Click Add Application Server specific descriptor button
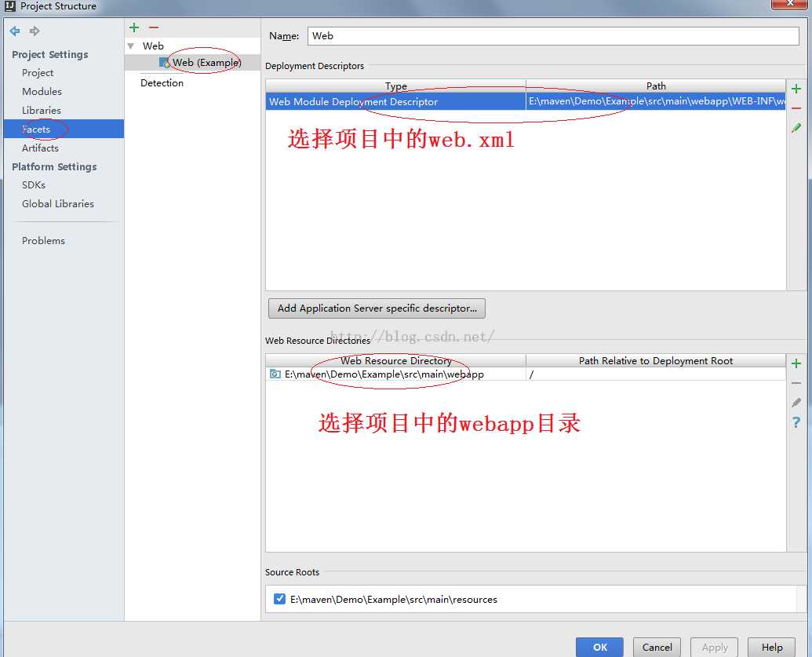Image resolution: width=812 pixels, height=657 pixels. coord(377,308)
